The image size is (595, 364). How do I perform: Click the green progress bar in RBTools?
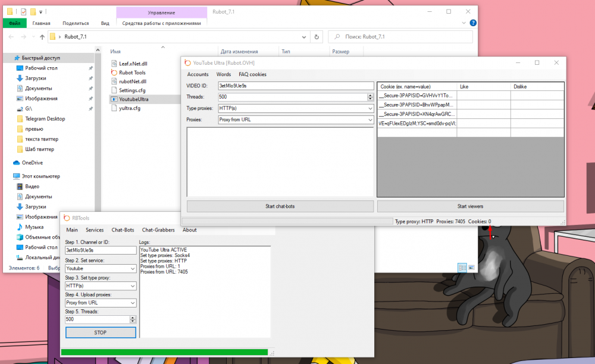[164, 353]
